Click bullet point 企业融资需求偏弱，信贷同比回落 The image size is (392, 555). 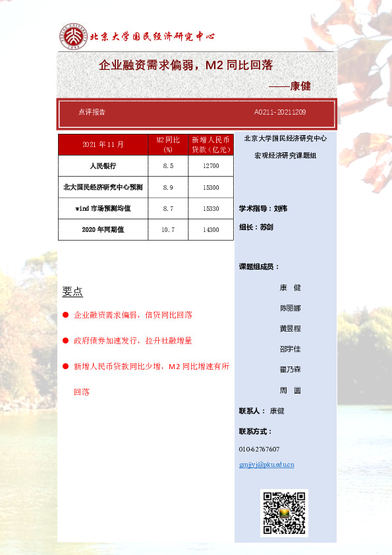[133, 315]
